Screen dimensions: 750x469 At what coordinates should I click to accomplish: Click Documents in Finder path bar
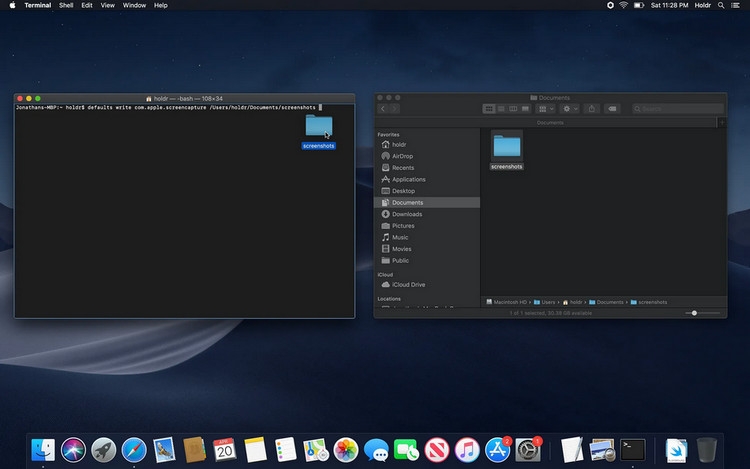606,302
